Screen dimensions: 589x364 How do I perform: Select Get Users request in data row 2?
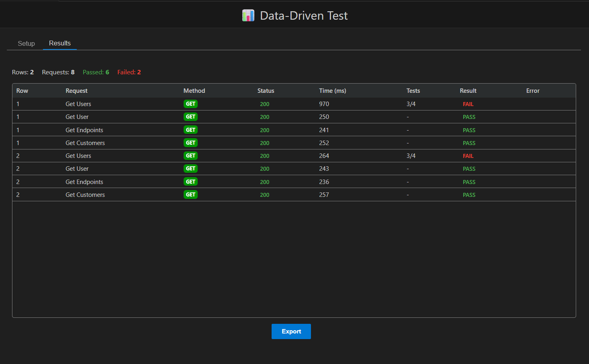coord(78,156)
